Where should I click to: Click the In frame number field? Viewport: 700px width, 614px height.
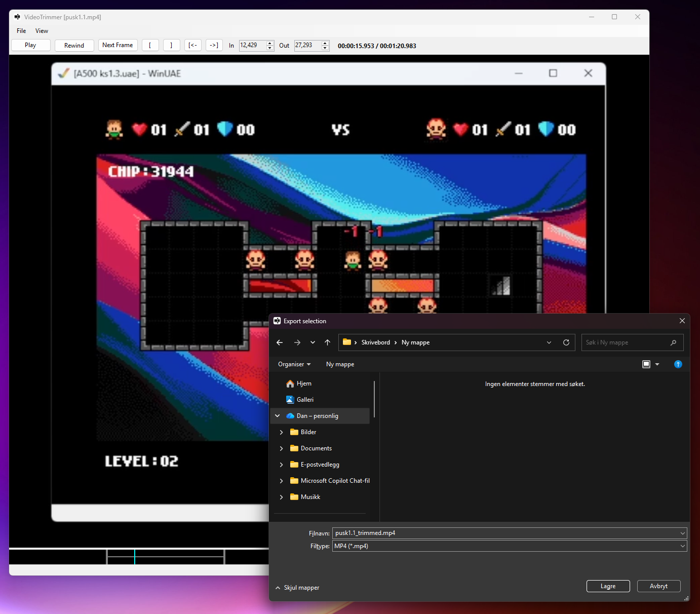pos(252,46)
